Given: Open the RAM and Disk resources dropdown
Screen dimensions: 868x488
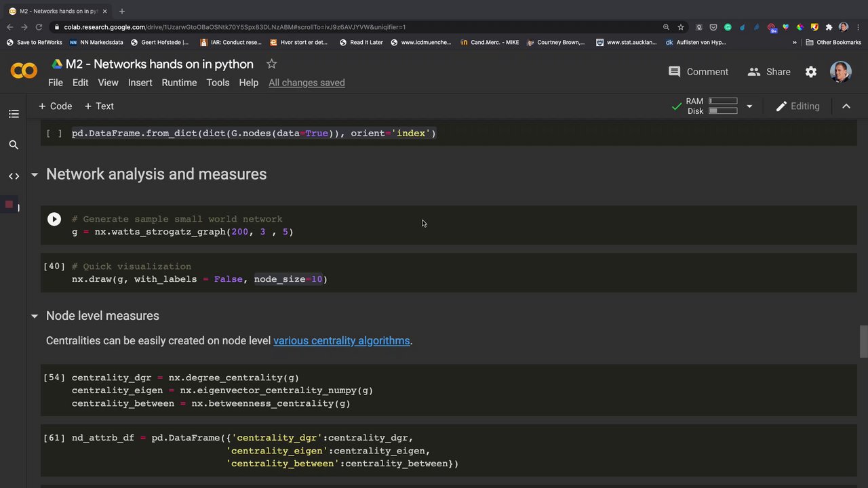Looking at the screenshot, I should [749, 106].
